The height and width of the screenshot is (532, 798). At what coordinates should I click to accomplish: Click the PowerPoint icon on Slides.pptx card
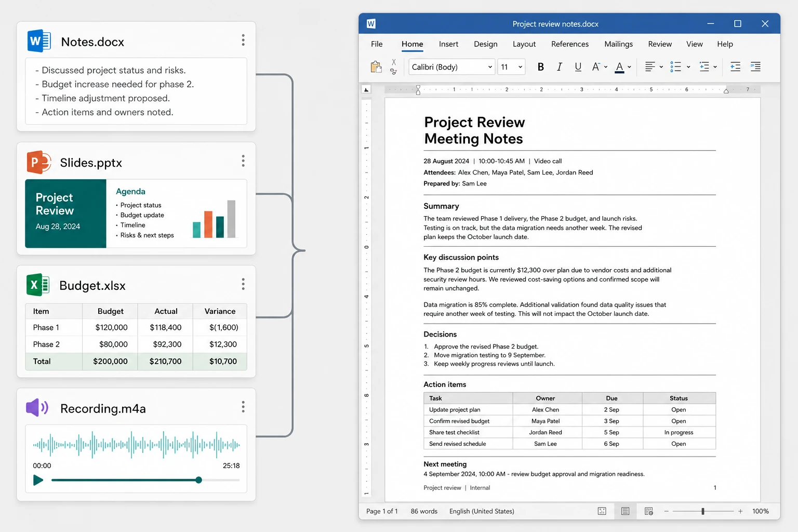coord(39,163)
